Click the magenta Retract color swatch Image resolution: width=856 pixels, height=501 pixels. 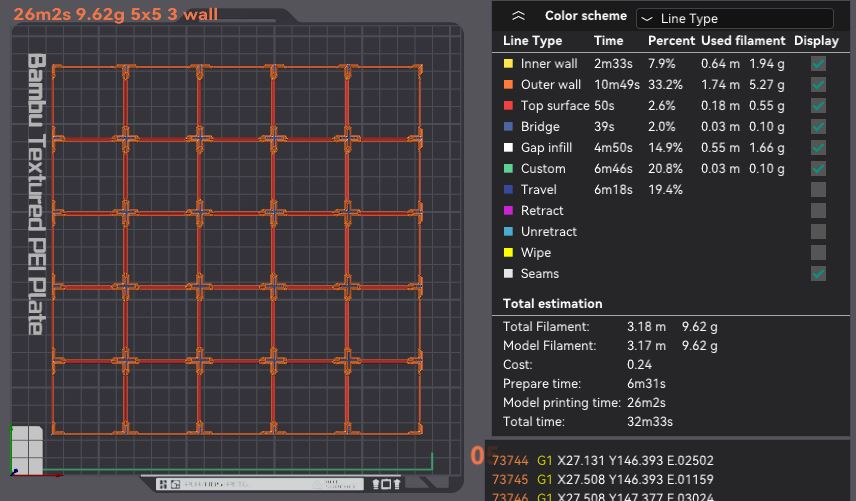click(508, 211)
